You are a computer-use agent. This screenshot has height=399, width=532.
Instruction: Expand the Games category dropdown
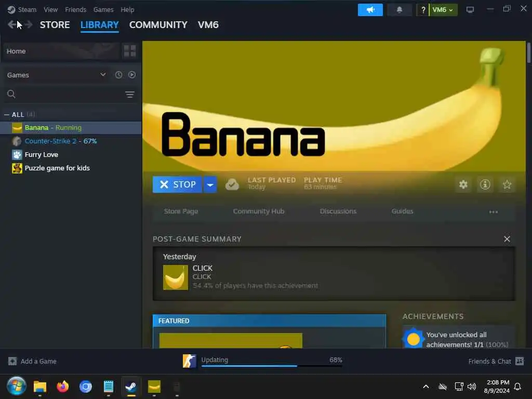click(103, 75)
